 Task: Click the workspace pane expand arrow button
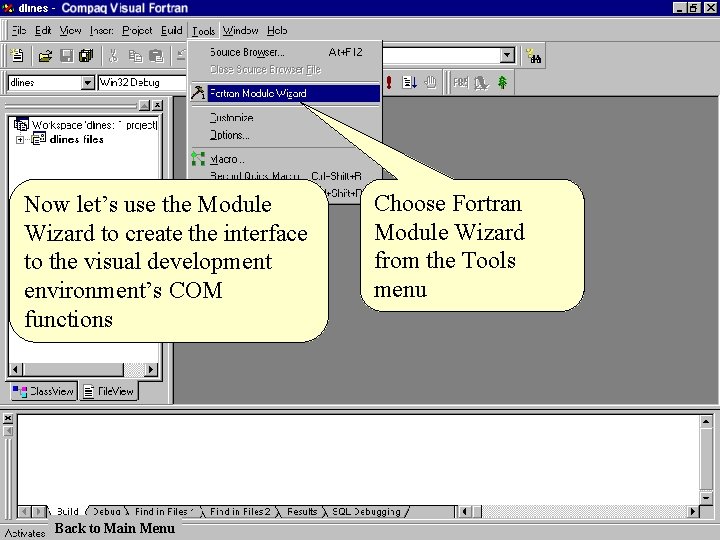tap(144, 105)
